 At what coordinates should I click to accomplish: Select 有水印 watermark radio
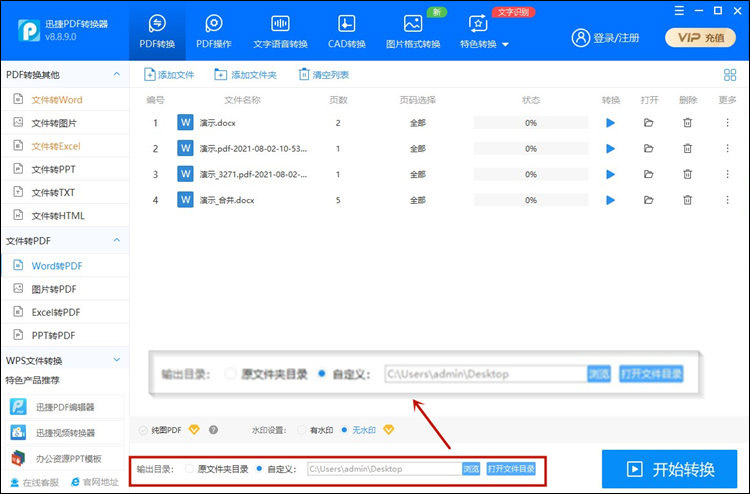301,430
